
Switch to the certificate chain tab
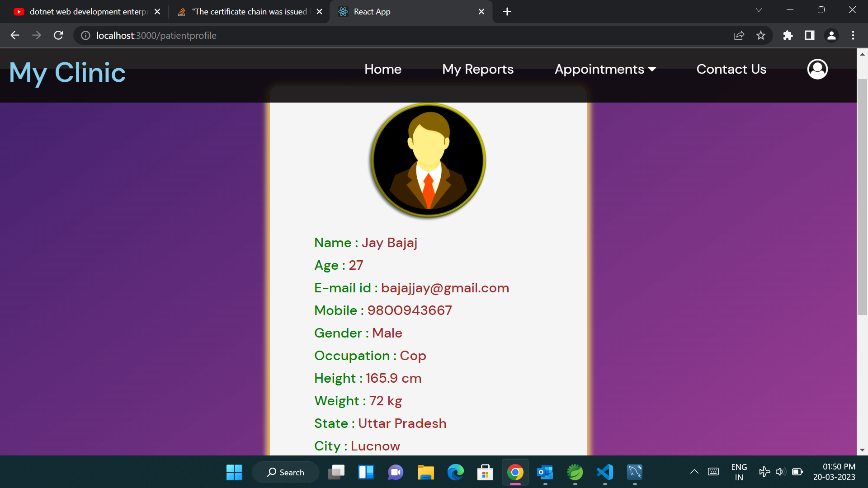click(249, 12)
